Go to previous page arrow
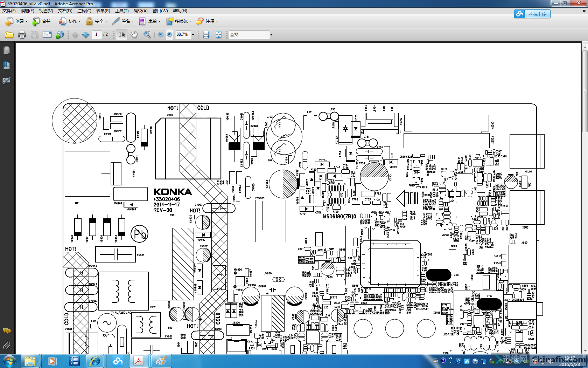This screenshot has width=588, height=368. point(75,35)
